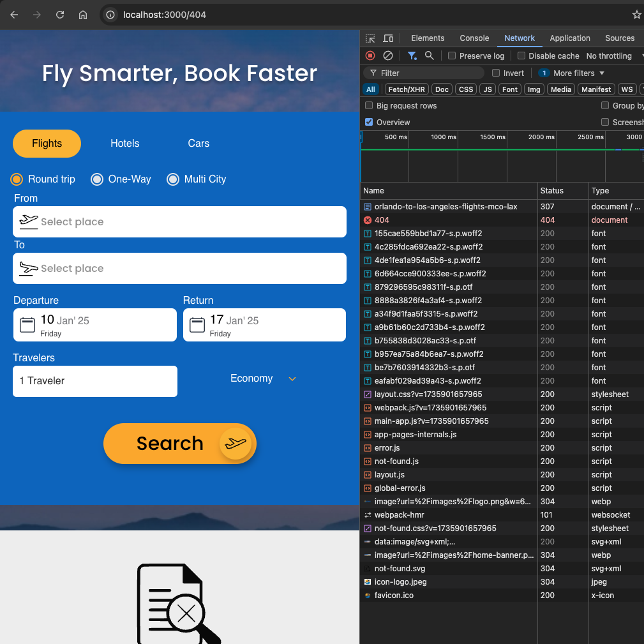Tick the Group by checkbox
This screenshot has height=644, width=644.
point(605,105)
